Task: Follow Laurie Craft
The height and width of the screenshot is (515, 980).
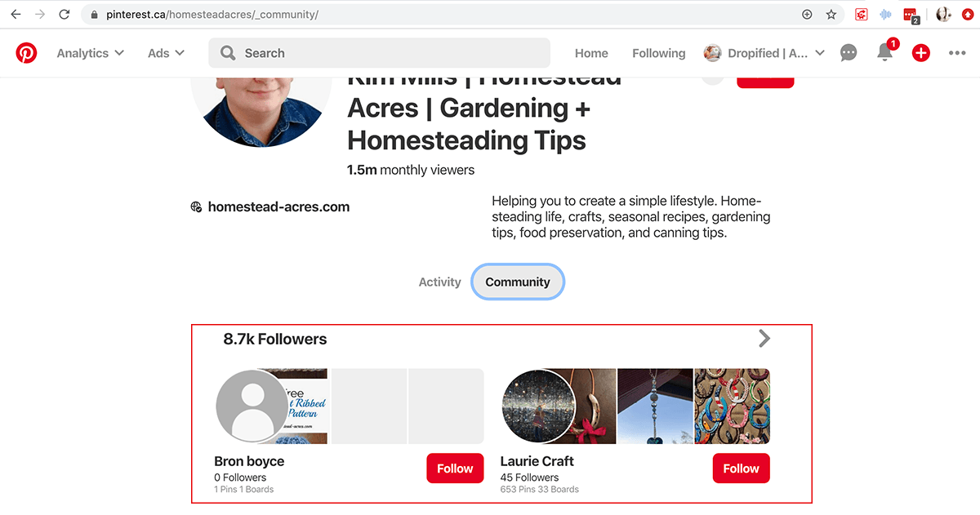Action: 741,468
